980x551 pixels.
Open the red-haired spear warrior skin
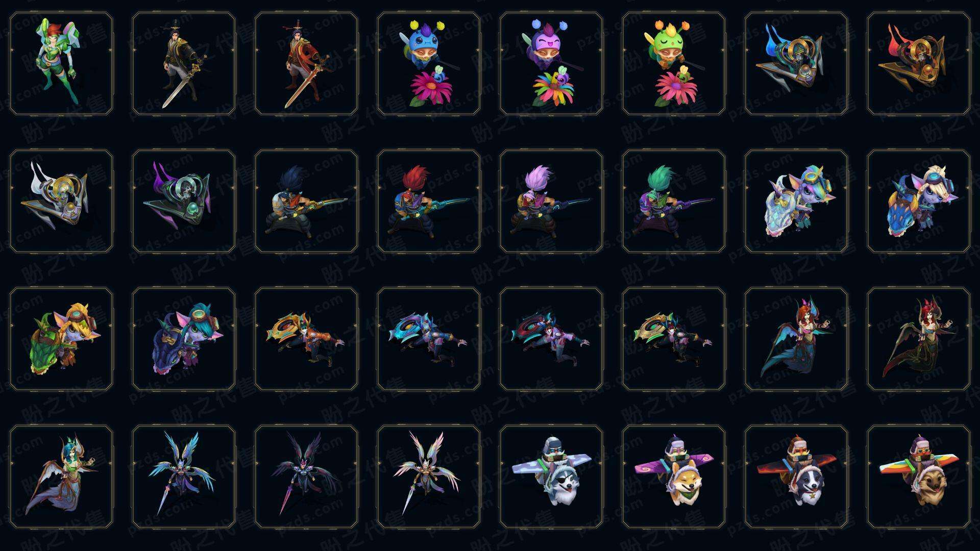[429, 201]
